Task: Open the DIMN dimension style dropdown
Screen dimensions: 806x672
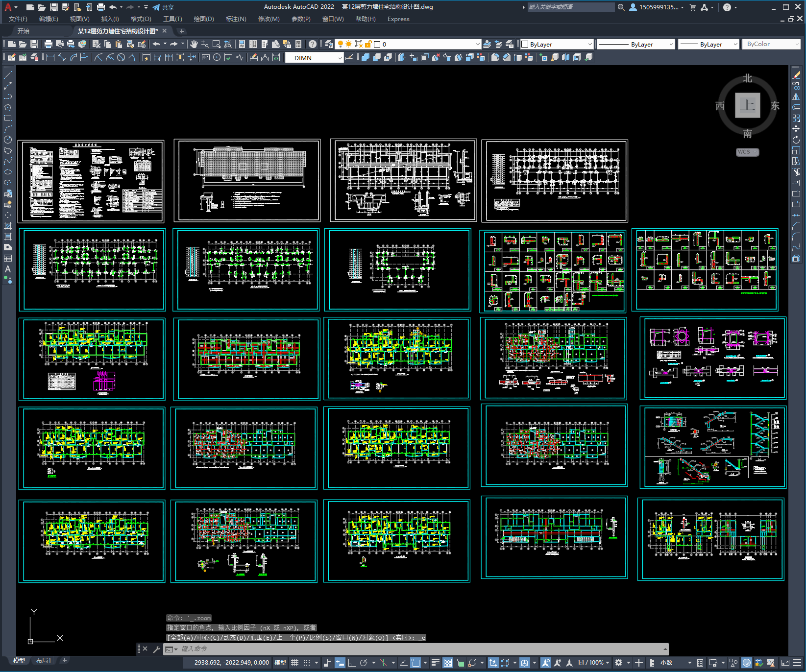Action: 315,58
